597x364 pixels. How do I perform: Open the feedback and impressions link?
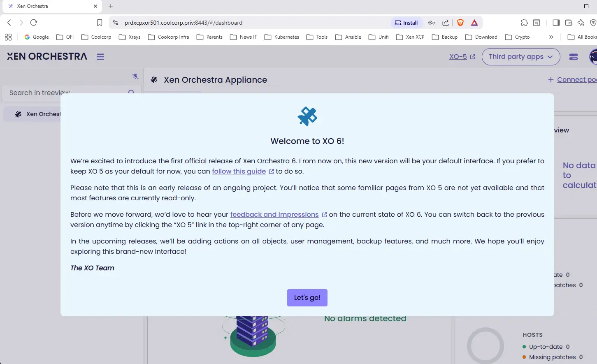click(274, 215)
